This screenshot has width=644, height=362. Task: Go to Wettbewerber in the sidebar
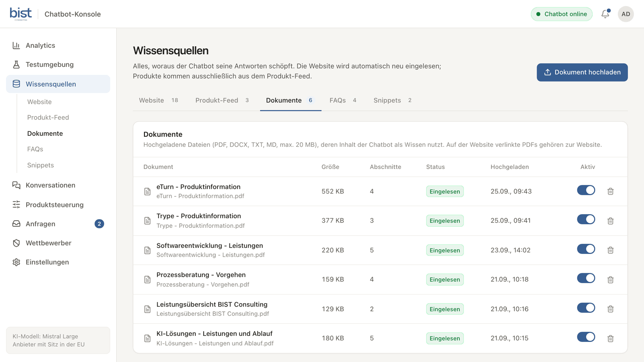(58, 243)
